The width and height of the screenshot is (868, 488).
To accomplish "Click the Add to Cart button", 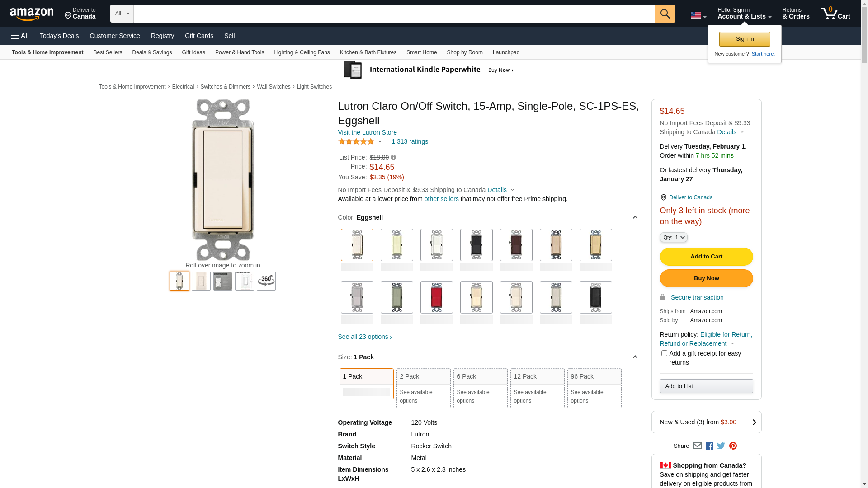I will coord(706,257).
